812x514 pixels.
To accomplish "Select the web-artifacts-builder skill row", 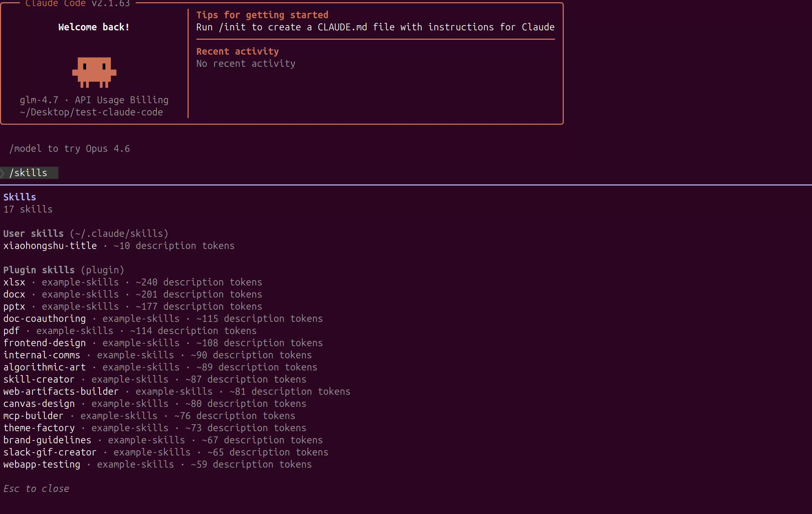I will (177, 391).
